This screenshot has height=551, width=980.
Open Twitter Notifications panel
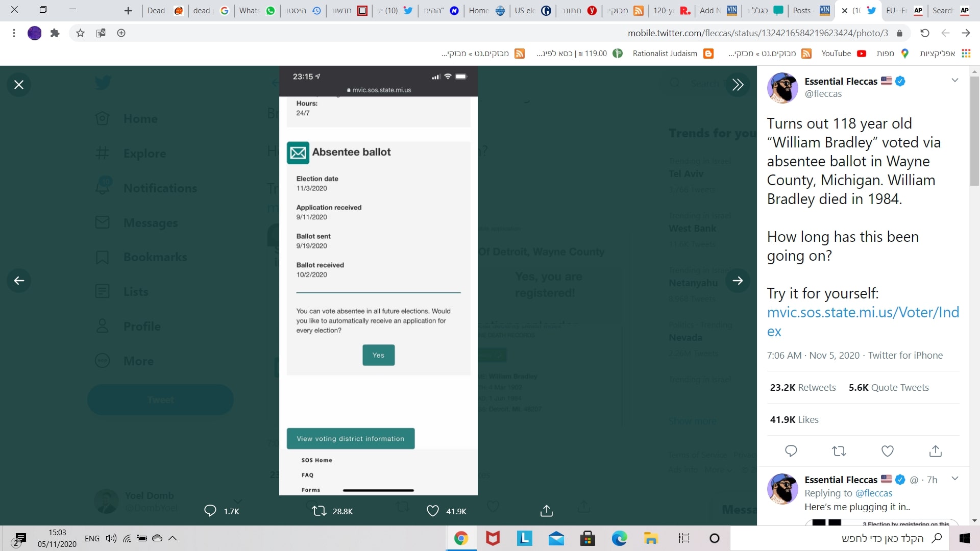click(x=160, y=187)
